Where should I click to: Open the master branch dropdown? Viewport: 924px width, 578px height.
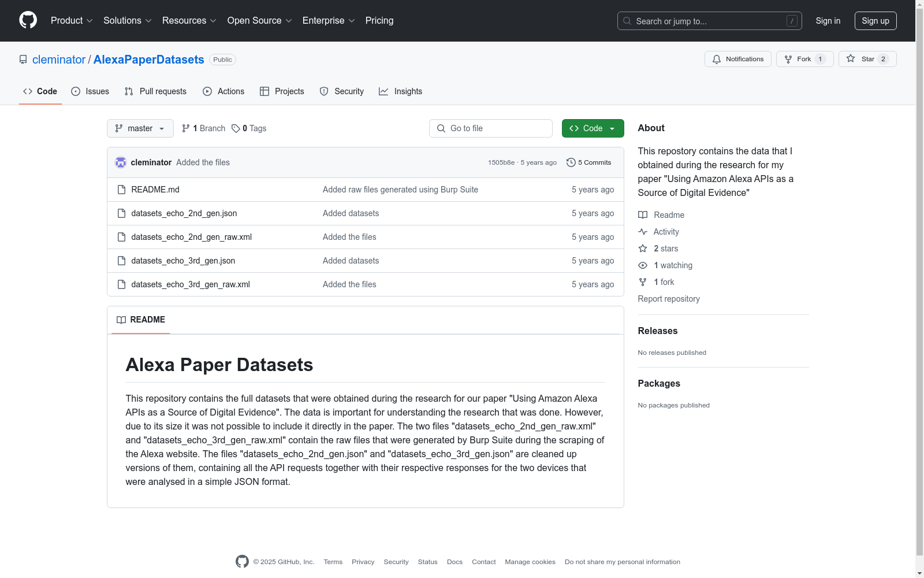click(140, 128)
